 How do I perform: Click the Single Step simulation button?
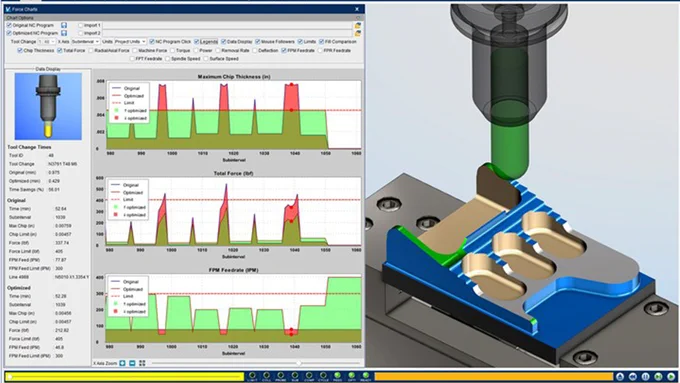[658, 376]
